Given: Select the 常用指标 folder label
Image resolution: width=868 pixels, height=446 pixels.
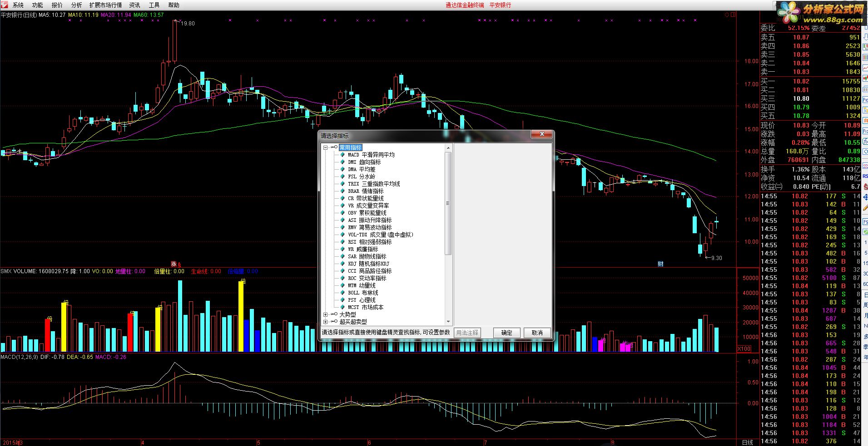Looking at the screenshot, I should coord(351,147).
